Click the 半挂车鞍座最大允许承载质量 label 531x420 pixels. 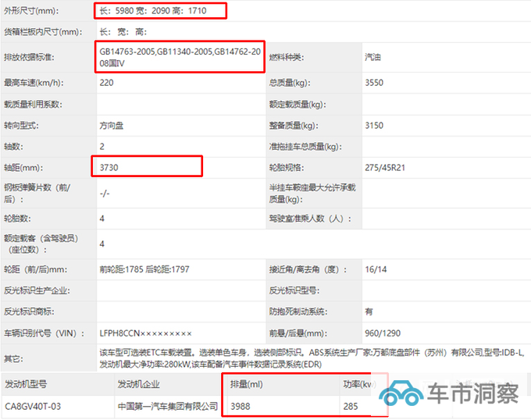pyautogui.click(x=312, y=194)
